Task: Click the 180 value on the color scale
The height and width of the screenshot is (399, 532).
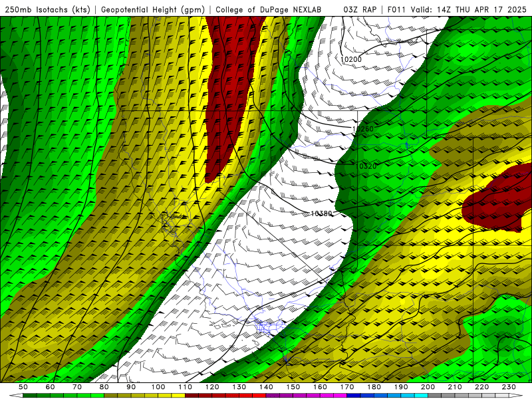Action: pos(374,387)
